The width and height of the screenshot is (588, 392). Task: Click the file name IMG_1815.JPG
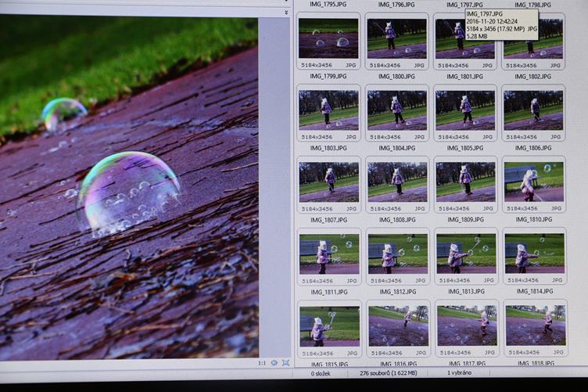point(330,365)
